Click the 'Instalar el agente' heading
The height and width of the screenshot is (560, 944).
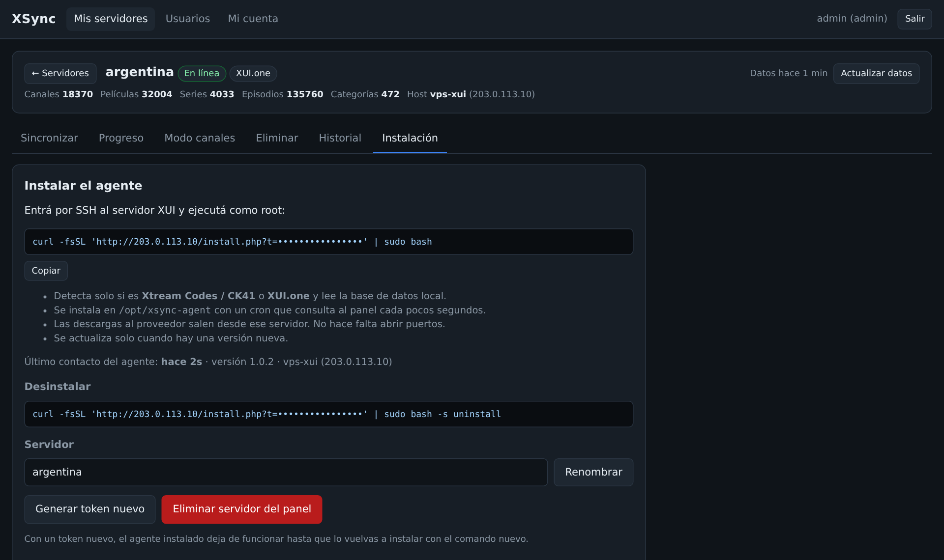pos(83,186)
